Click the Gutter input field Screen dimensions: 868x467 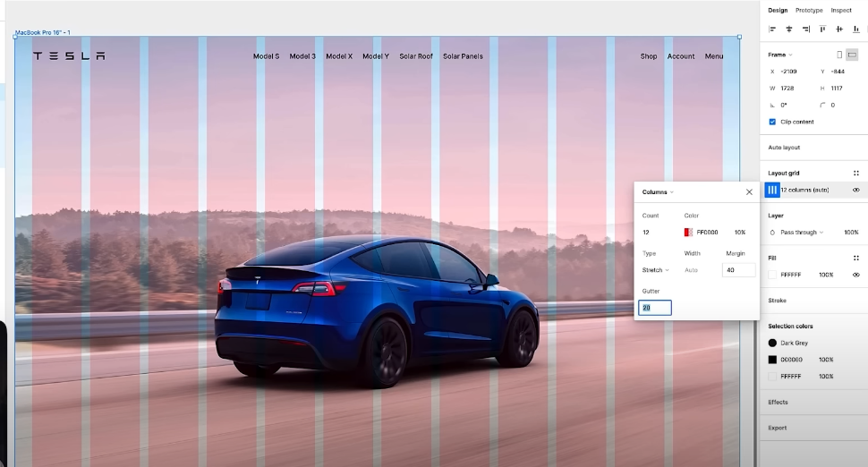coord(655,308)
